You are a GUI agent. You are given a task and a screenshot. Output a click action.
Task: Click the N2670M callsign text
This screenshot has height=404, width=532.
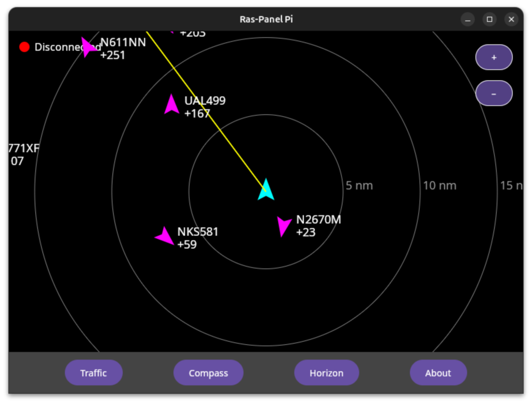pos(318,220)
